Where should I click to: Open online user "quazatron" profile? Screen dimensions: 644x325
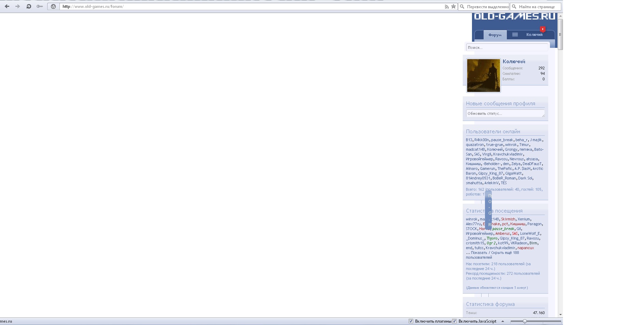(x=475, y=145)
